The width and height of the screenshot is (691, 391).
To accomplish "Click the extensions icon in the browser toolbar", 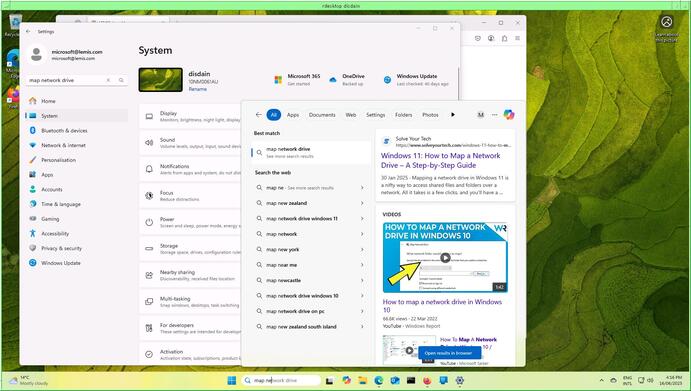I will (x=504, y=38).
